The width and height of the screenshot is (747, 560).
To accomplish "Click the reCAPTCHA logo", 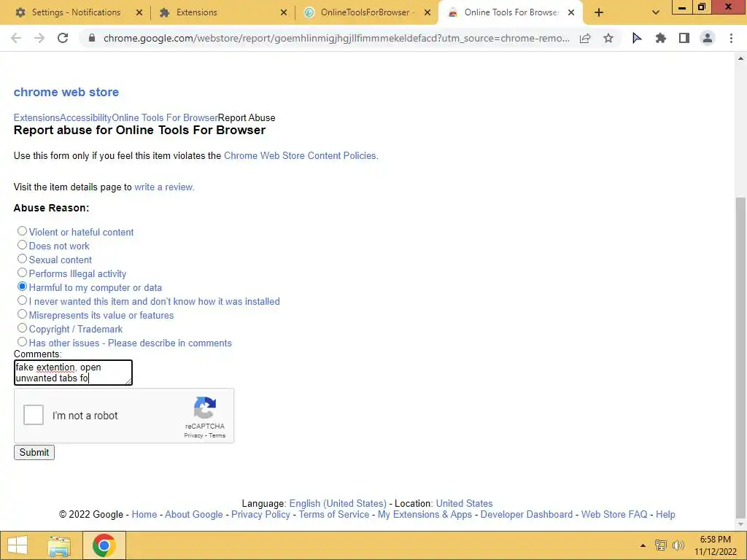I will click(x=205, y=408).
